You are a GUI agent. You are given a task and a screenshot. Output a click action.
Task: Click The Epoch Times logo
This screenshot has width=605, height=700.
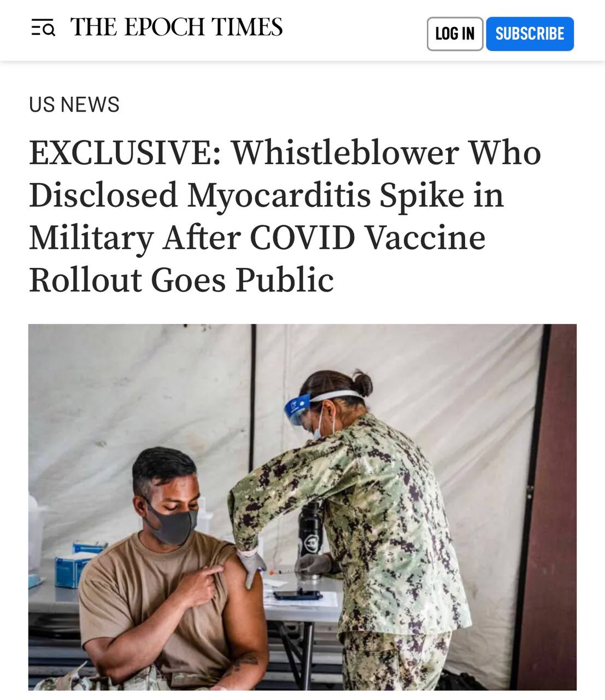(177, 27)
